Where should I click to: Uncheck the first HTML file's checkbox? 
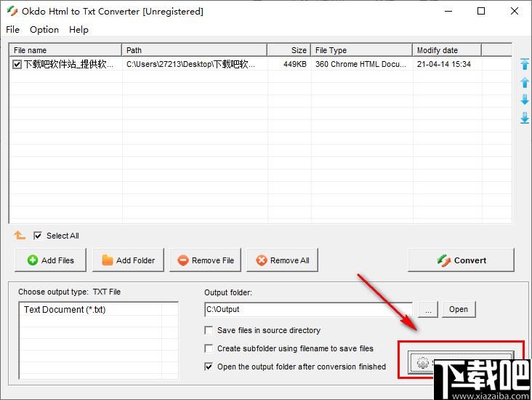click(x=17, y=65)
